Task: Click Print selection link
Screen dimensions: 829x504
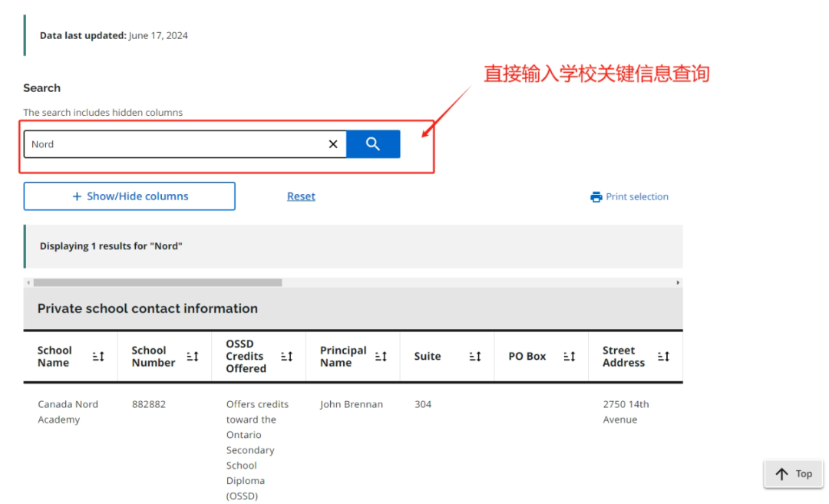Action: 636,196
